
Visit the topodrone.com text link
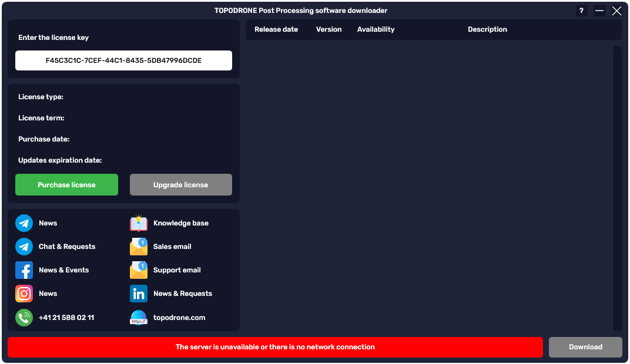(179, 318)
